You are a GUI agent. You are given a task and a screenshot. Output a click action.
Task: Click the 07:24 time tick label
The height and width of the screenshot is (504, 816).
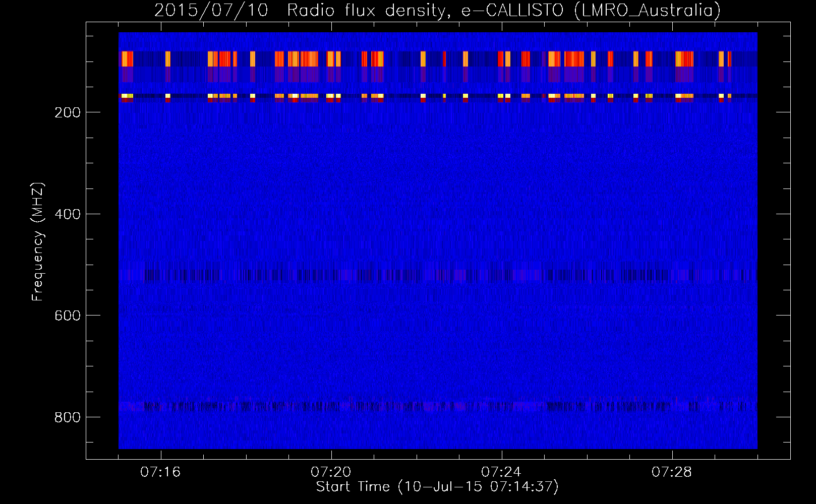click(x=501, y=472)
